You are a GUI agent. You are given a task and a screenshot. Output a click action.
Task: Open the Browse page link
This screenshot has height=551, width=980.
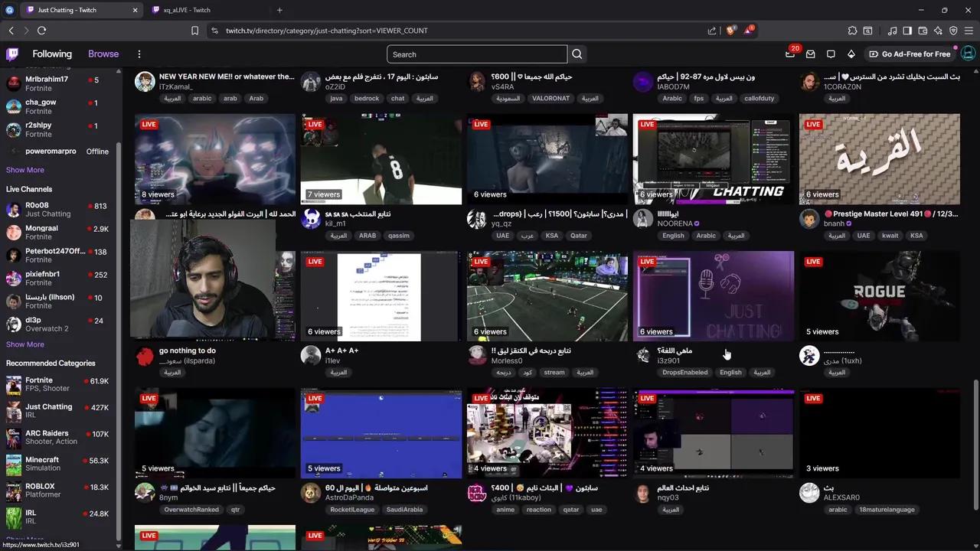(x=103, y=54)
